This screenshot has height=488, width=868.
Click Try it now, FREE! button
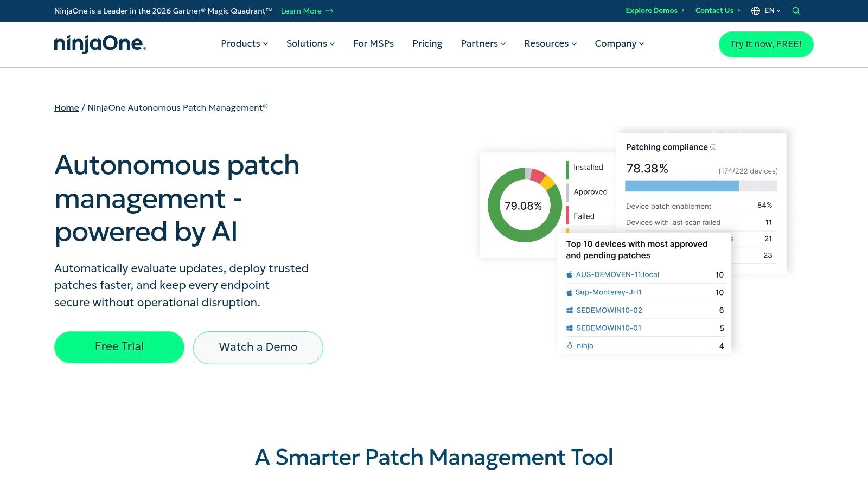[766, 44]
